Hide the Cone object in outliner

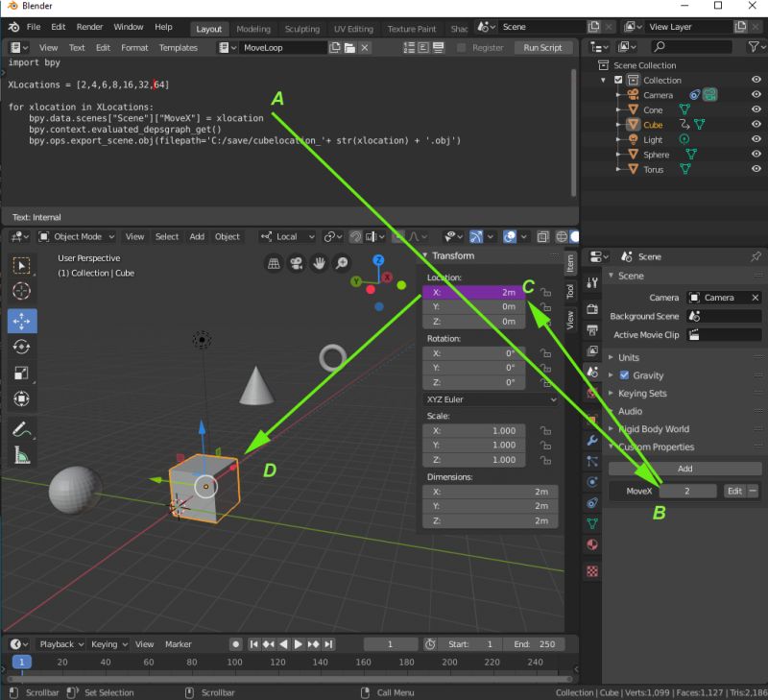[x=756, y=109]
